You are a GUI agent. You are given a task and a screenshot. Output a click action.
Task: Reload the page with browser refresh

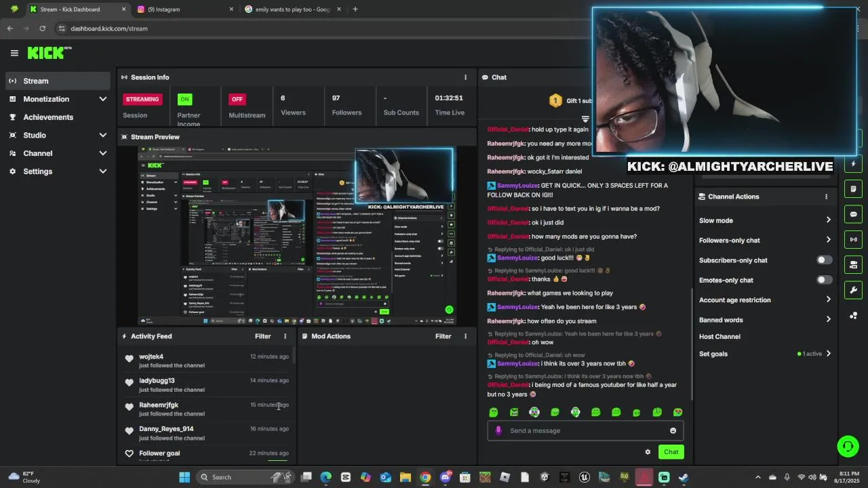pos(42,28)
